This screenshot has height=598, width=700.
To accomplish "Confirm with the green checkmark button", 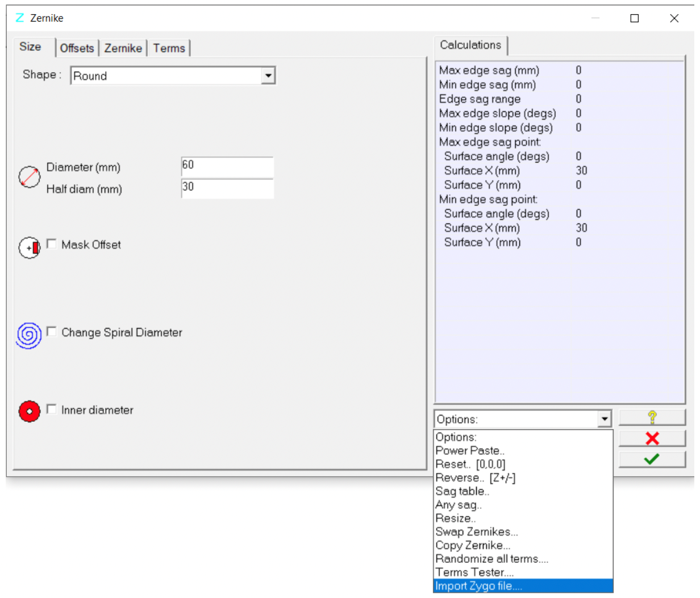I will (x=652, y=459).
